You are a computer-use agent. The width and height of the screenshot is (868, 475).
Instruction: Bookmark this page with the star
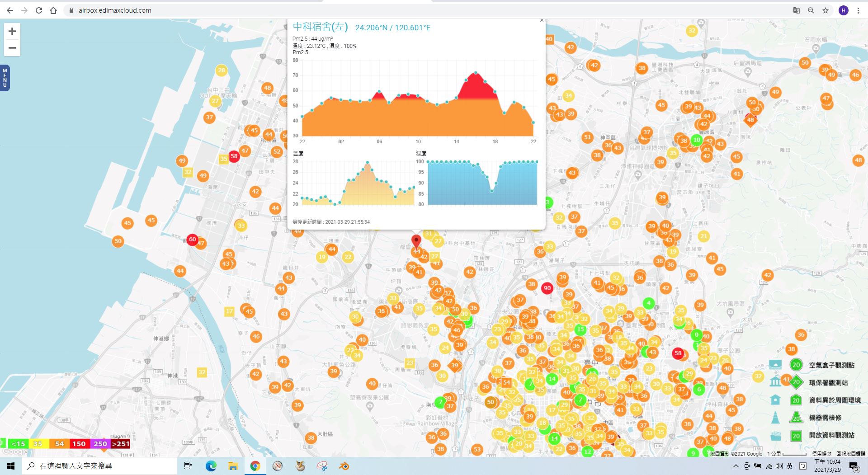point(826,10)
